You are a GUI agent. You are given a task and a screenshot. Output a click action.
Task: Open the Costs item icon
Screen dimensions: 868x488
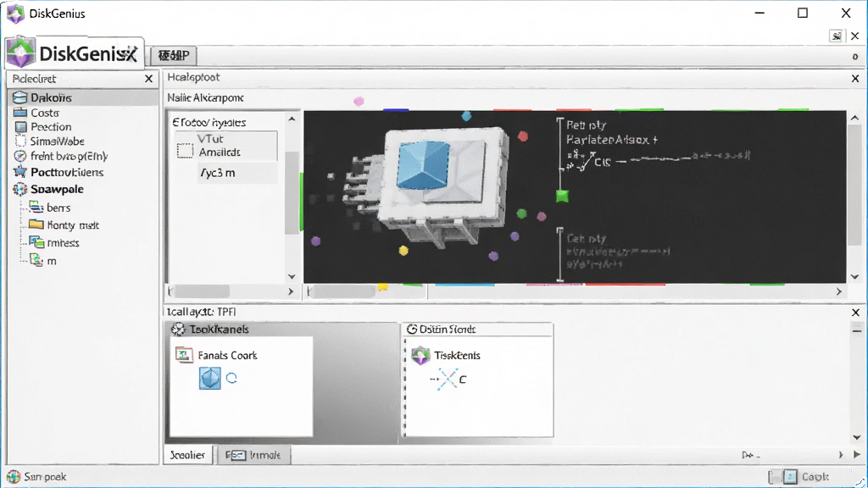coord(20,113)
